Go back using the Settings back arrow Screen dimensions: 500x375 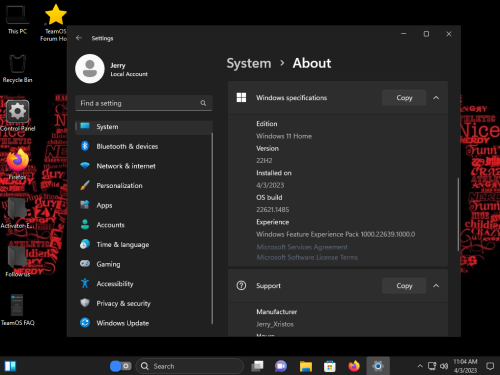(79, 38)
